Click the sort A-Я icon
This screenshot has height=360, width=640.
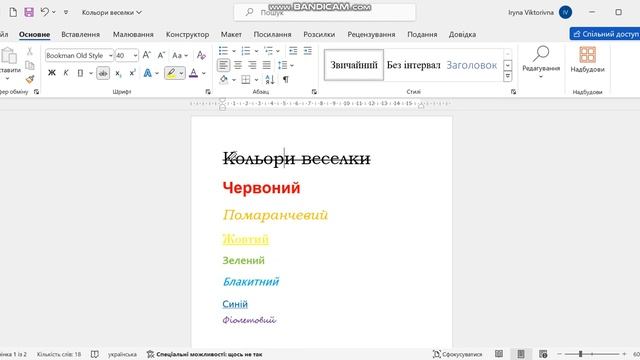coord(270,79)
